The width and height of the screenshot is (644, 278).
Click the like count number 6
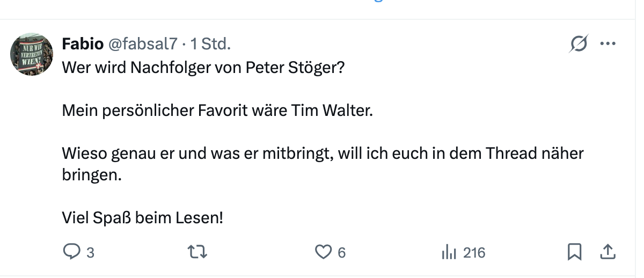[x=341, y=252]
